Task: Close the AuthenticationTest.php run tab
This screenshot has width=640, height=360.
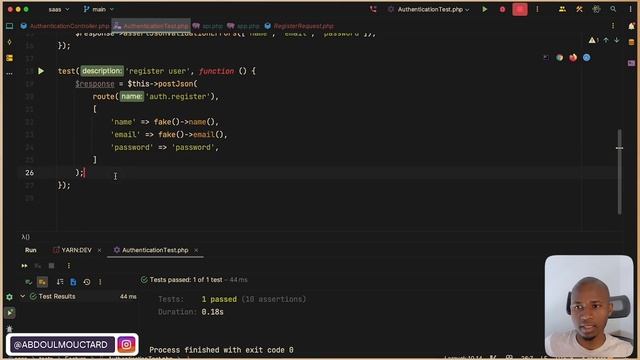Action: [196, 250]
